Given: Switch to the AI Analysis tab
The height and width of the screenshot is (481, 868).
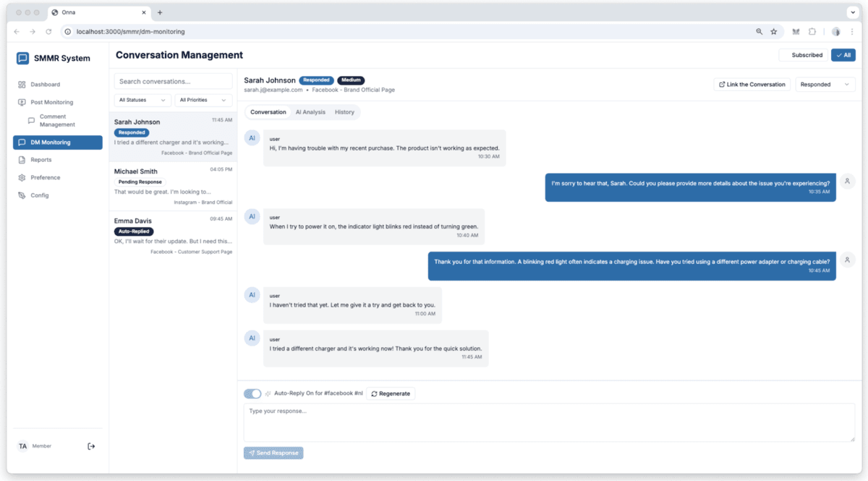Looking at the screenshot, I should [310, 112].
